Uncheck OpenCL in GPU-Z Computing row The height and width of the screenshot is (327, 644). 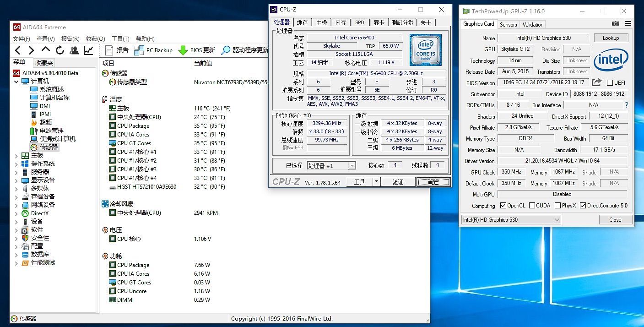[503, 205]
